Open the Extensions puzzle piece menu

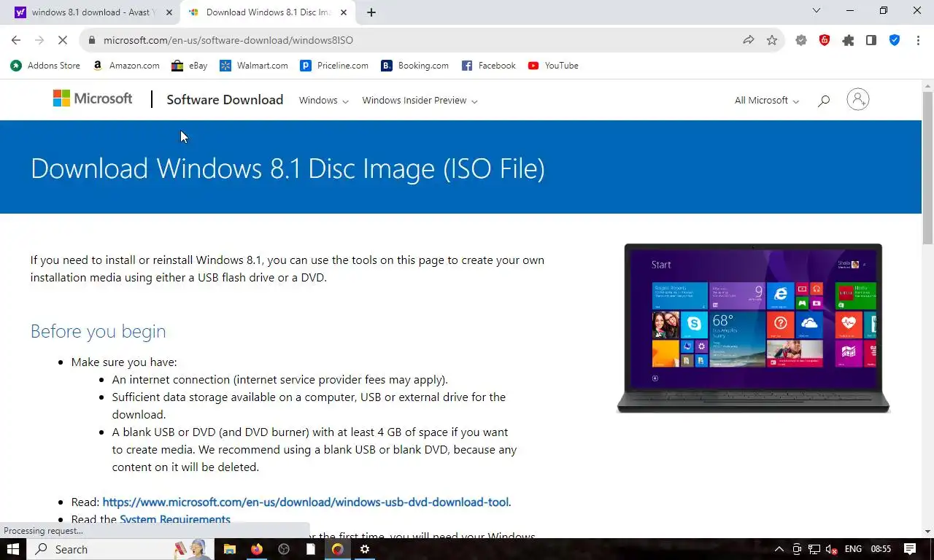(x=848, y=40)
